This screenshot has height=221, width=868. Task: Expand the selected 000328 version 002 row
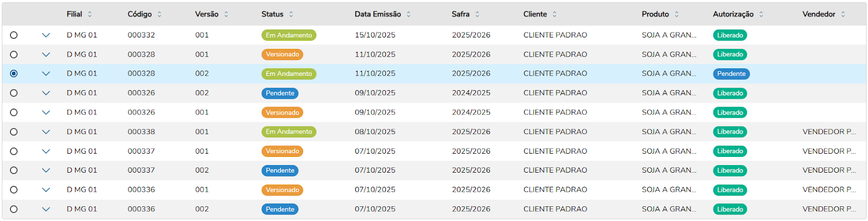point(46,74)
